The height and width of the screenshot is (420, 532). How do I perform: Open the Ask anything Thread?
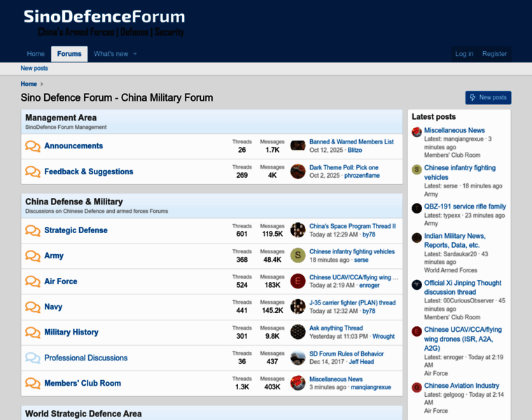click(x=336, y=328)
